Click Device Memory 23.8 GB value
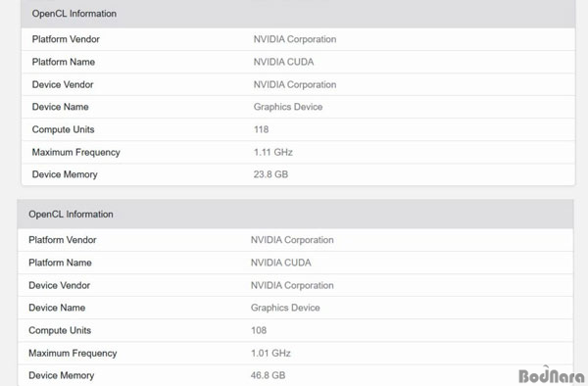 (270, 174)
